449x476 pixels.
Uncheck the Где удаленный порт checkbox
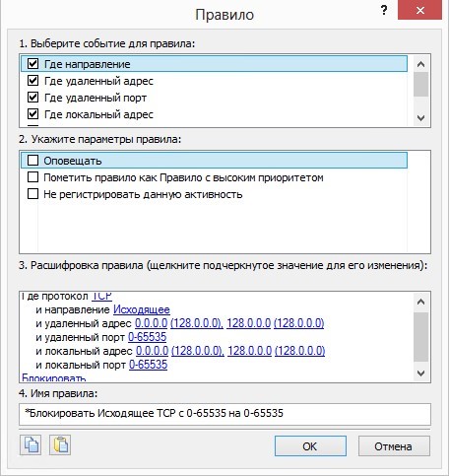coord(32,98)
